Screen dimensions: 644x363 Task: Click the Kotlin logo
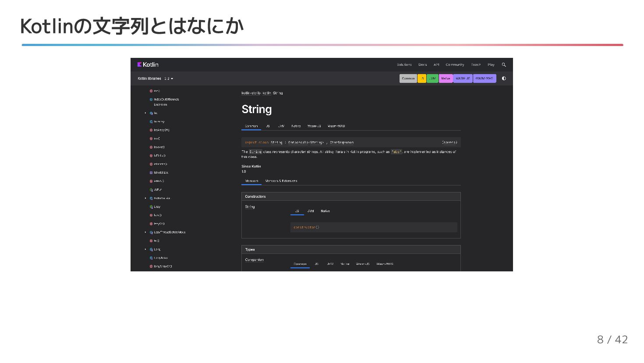pyautogui.click(x=148, y=64)
